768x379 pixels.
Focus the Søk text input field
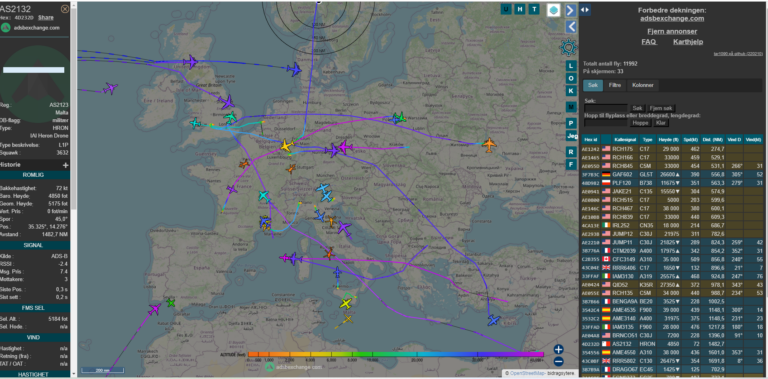605,108
